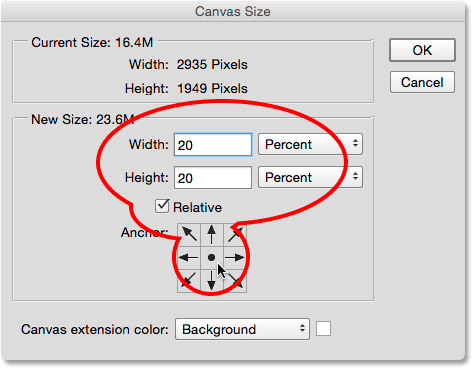The height and width of the screenshot is (368, 472).
Task: Open Canvas extension color Background dropdown
Action: 242,329
